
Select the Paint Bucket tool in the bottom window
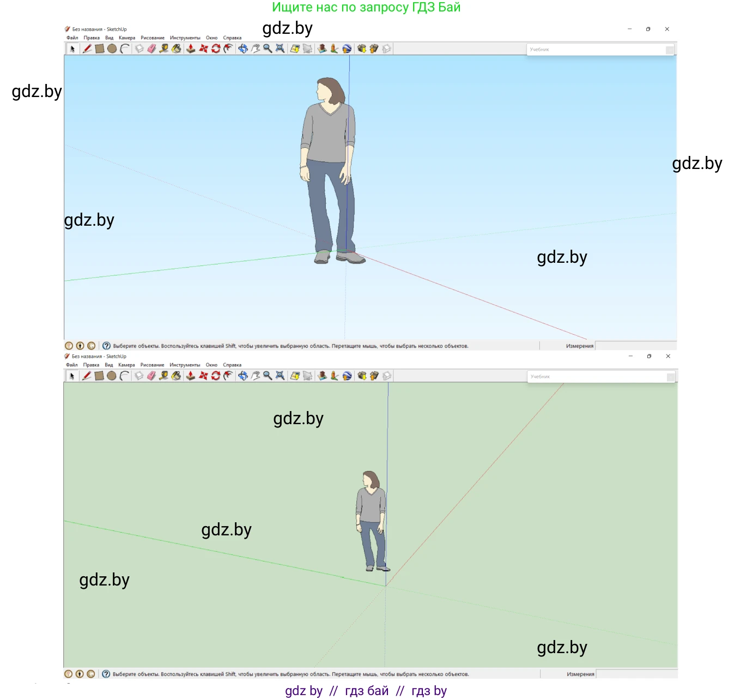coord(176,376)
